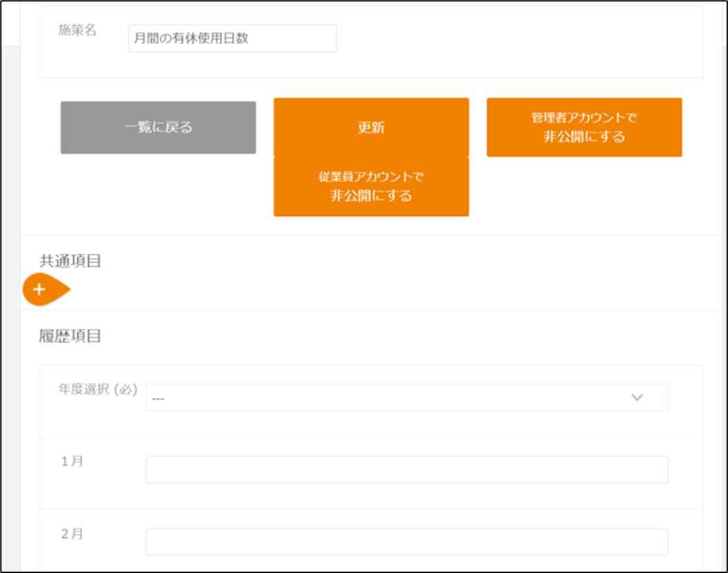
Task: Click the 月間の有休使用日数 text in field
Action: (x=191, y=39)
